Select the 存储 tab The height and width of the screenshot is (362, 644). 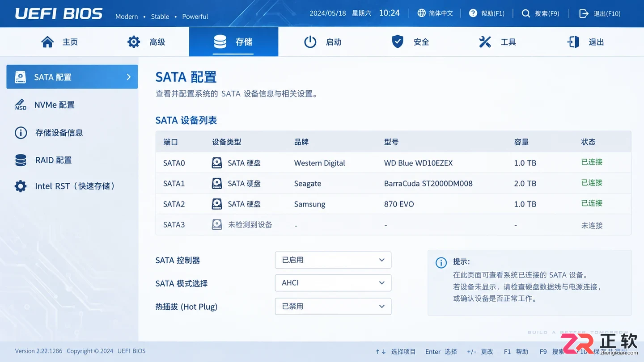[x=233, y=42]
